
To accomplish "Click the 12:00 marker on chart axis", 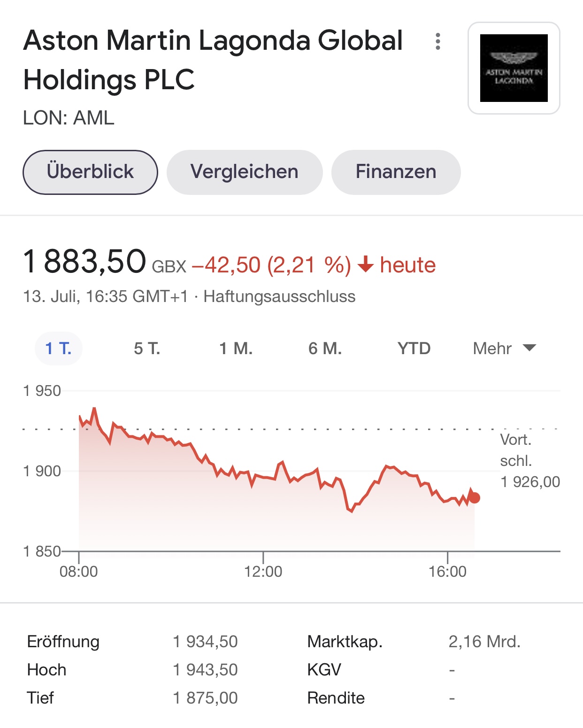I will click(x=263, y=571).
